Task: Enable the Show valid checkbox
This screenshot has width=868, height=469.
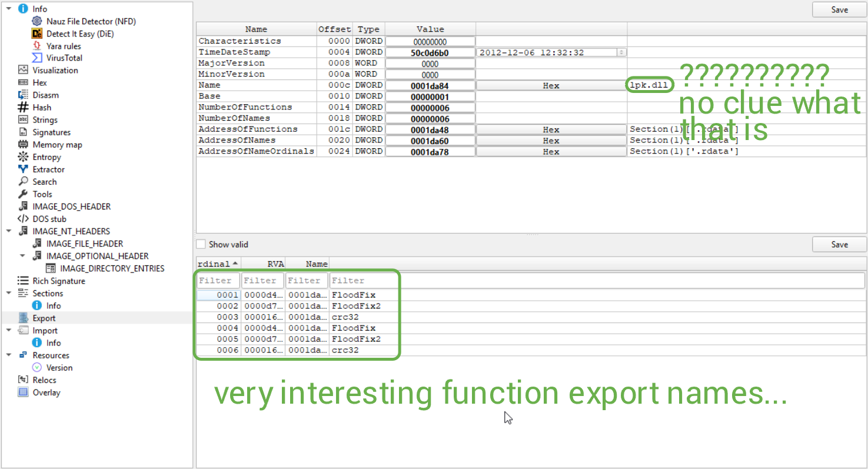Action: point(200,244)
